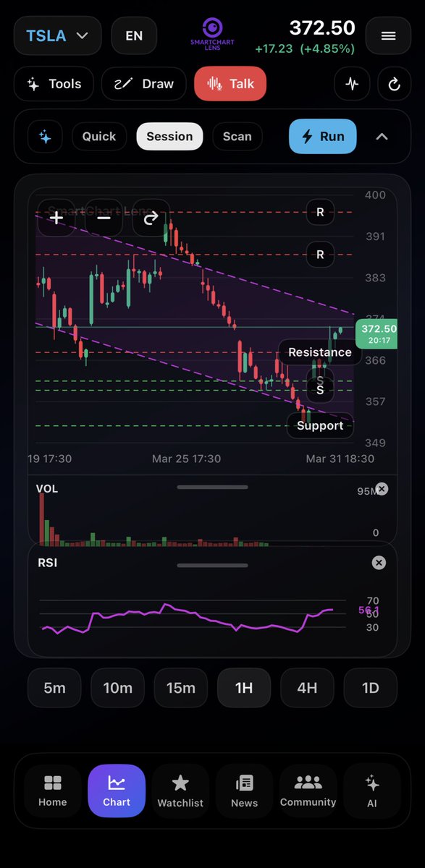Image resolution: width=425 pixels, height=868 pixels.
Task: Activate the Talk voice button
Action: (230, 84)
